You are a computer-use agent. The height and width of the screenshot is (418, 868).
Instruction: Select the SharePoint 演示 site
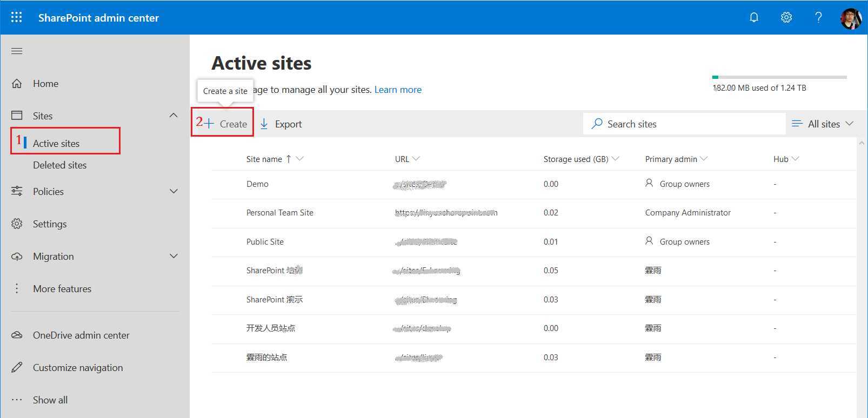(x=275, y=300)
